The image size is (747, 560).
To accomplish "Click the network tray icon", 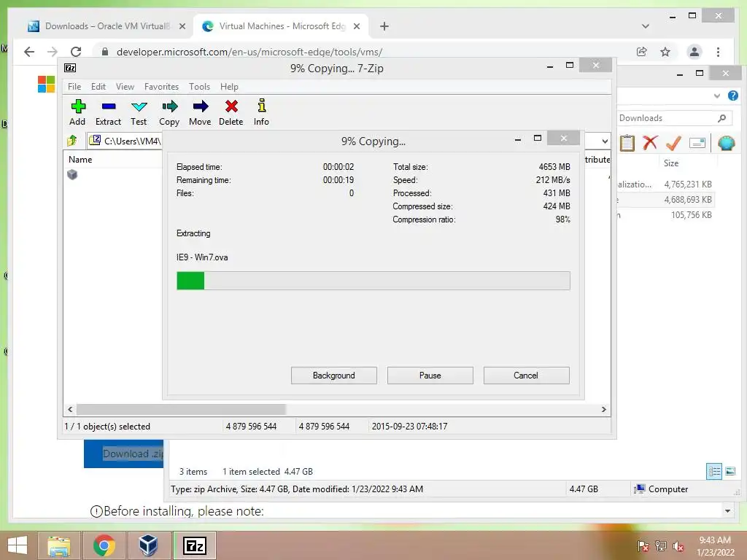I will click(661, 546).
